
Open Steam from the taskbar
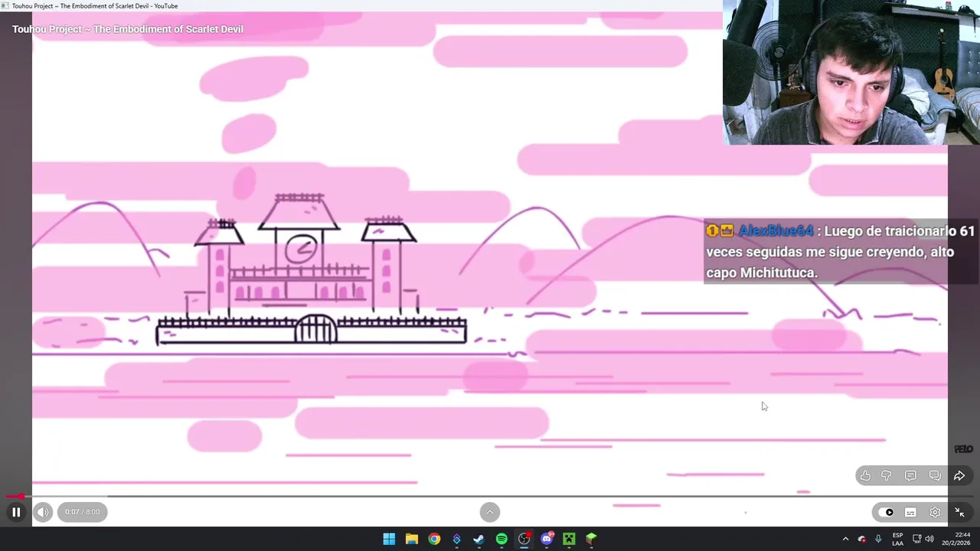click(479, 539)
